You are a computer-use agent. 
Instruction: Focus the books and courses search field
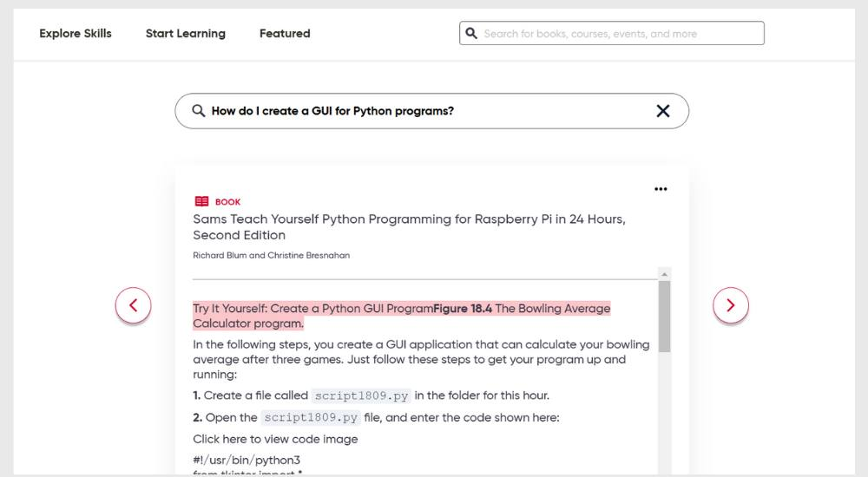612,33
